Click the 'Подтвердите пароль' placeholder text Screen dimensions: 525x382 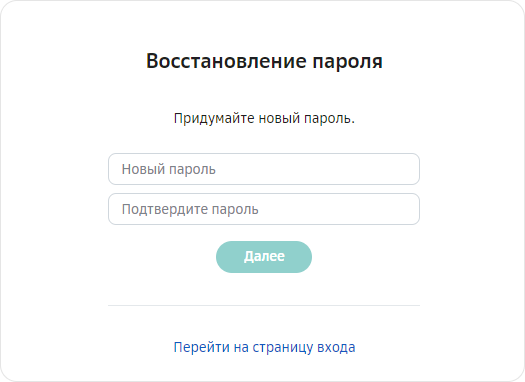(x=190, y=210)
